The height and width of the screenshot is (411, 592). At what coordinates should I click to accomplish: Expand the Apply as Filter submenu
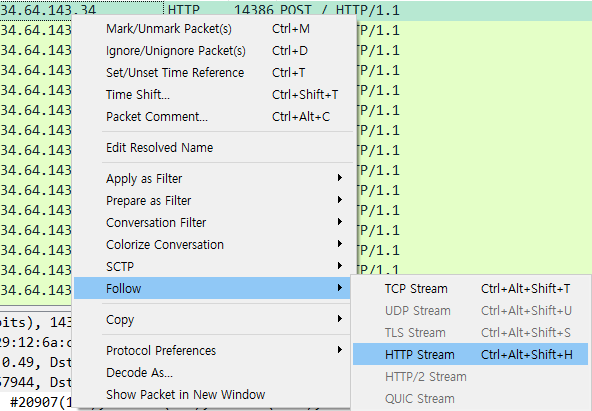click(x=213, y=178)
